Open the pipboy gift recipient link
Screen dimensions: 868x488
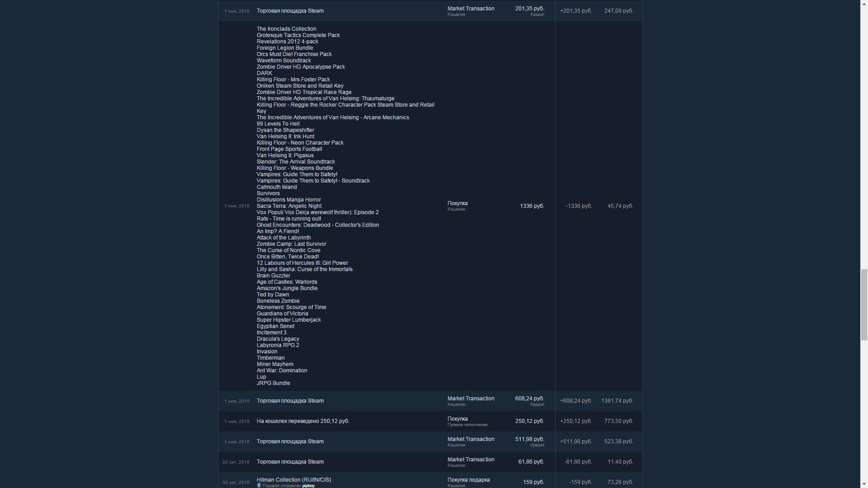pos(308,486)
